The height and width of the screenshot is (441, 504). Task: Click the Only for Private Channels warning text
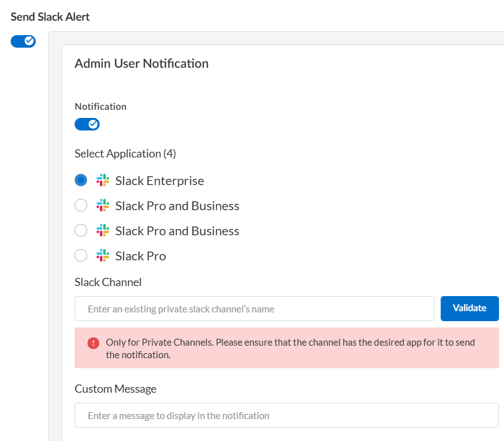coord(290,348)
